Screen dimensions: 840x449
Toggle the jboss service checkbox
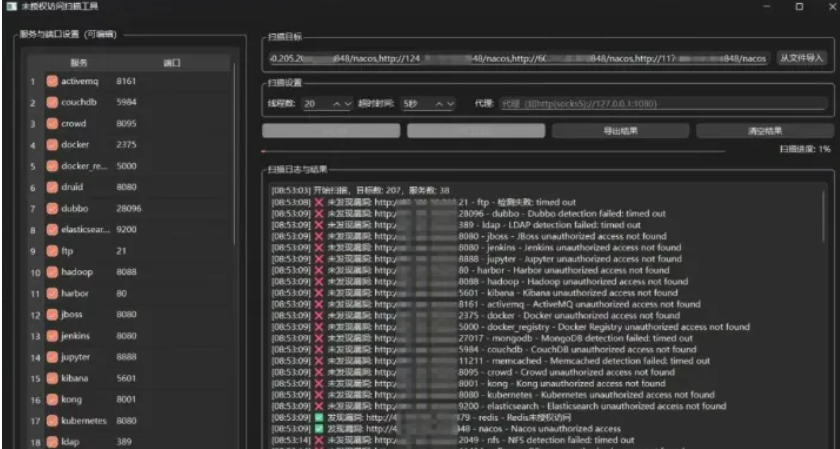coord(52,315)
